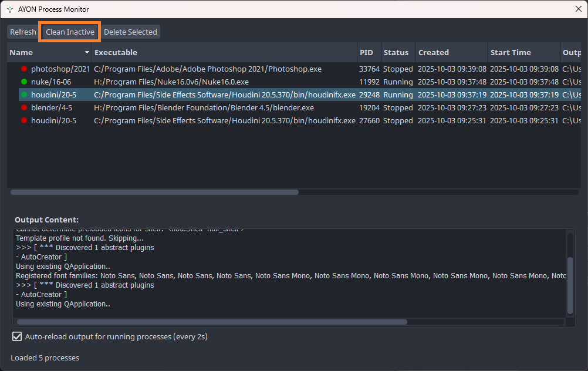Select houdini/20-5 name with PID 29248
588x371 pixels.
(53, 95)
